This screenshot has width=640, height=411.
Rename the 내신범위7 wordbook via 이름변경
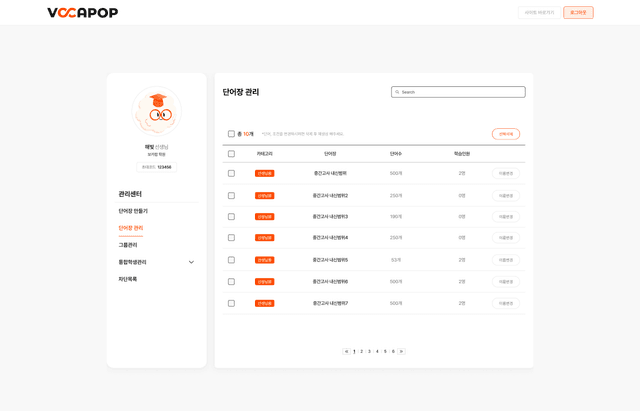click(x=506, y=304)
